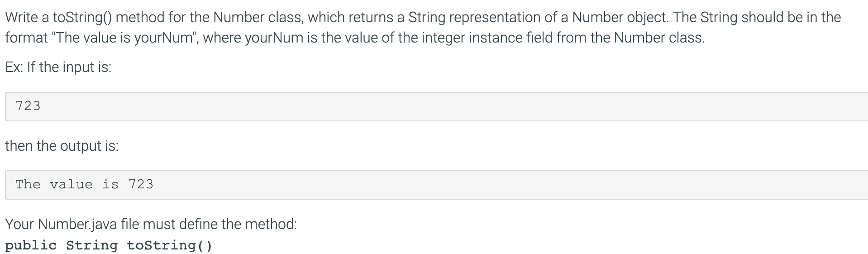Click the "Ex: If the input is:" line
Screen dimensions: 868x254
(x=58, y=67)
